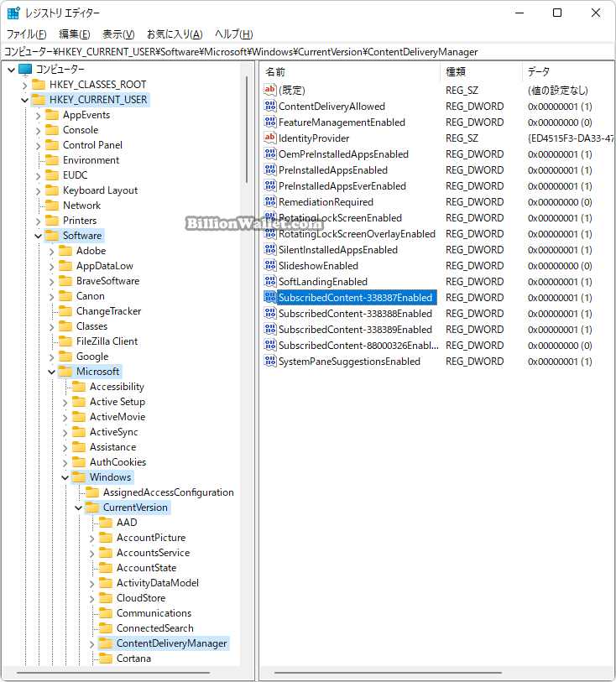Open the ヘルプ(H) menu
Image resolution: width=616 pixels, height=682 pixels.
(233, 34)
